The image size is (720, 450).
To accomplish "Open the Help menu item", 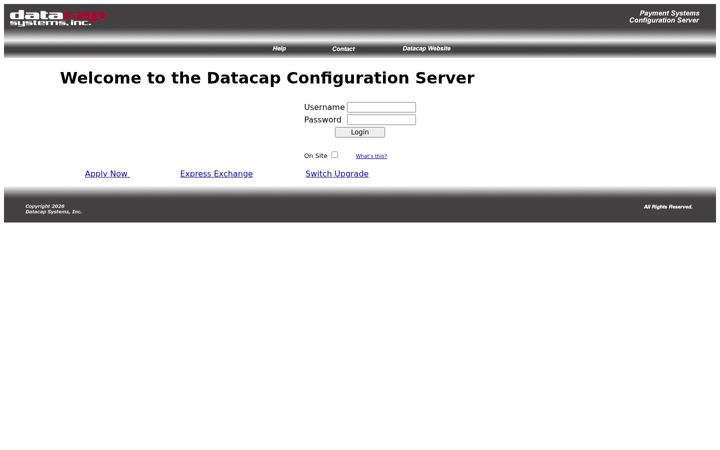I will point(279,48).
